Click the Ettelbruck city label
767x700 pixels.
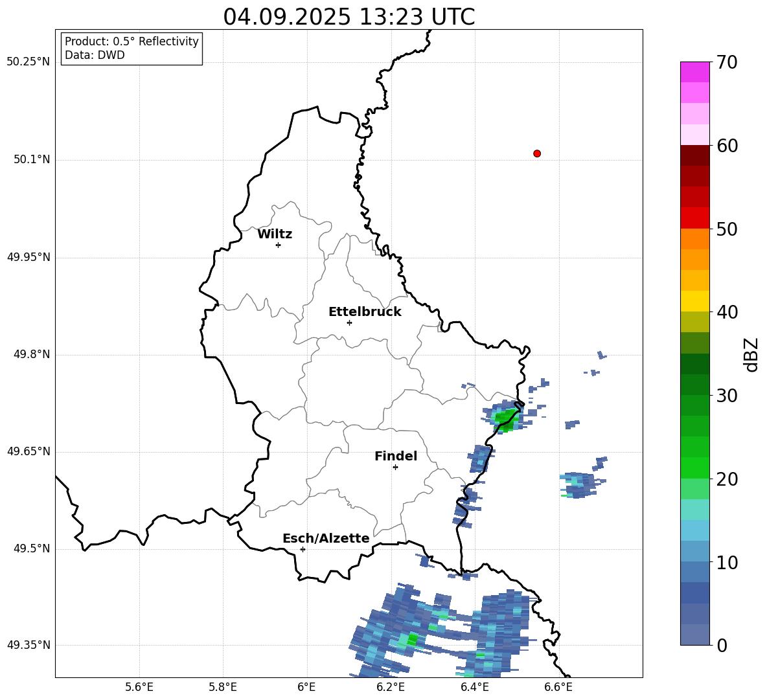pos(365,312)
